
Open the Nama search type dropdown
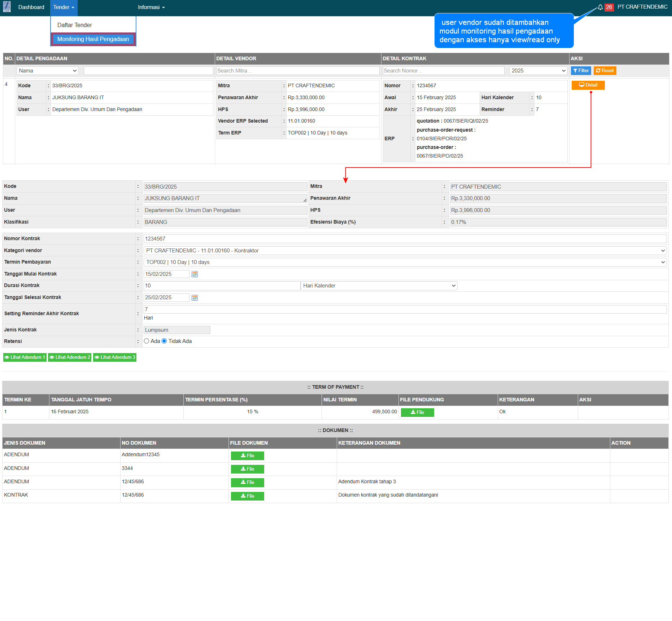tap(48, 71)
